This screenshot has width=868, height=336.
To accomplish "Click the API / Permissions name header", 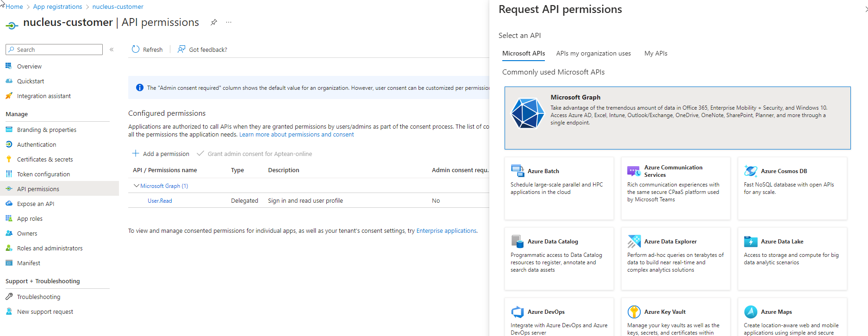I will [x=165, y=170].
